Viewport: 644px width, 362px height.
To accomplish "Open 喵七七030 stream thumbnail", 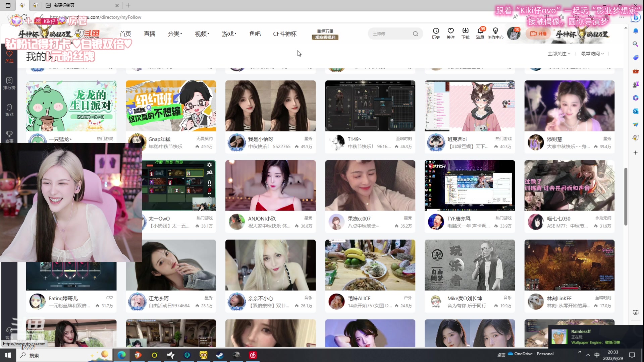I will click(x=569, y=185).
